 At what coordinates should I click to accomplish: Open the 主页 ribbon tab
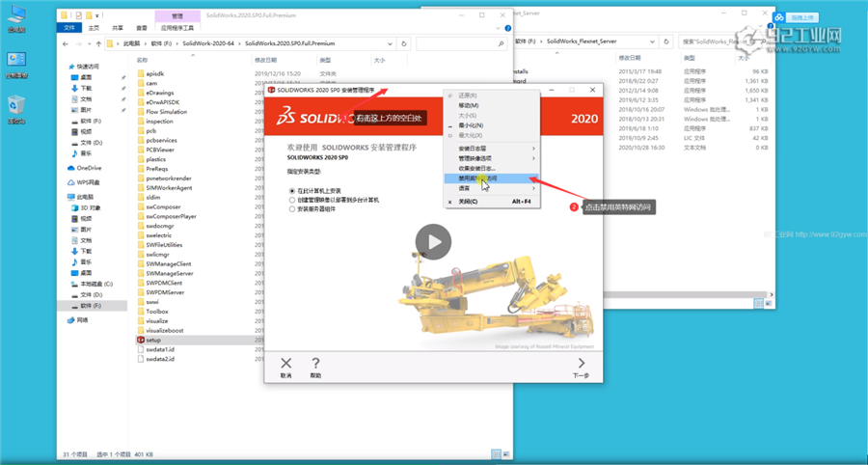point(94,27)
